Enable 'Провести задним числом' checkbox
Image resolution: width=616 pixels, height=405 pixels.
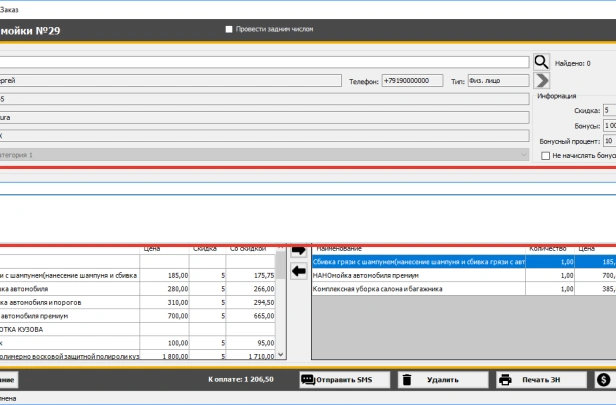coord(230,29)
